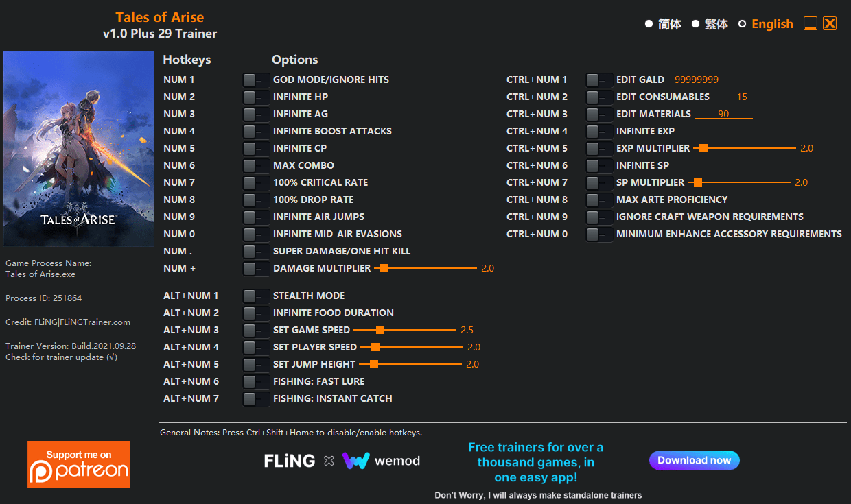Click the Tales of Arise cover art
Image resolution: width=851 pixels, height=504 pixels.
point(79,149)
